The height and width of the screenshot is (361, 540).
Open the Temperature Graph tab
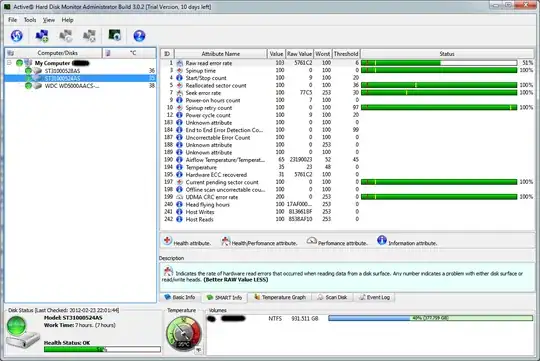[280, 297]
